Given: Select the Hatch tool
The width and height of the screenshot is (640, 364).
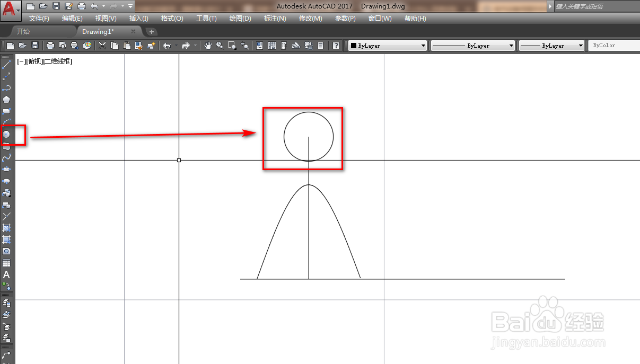Looking at the screenshot, I should pos(6,228).
